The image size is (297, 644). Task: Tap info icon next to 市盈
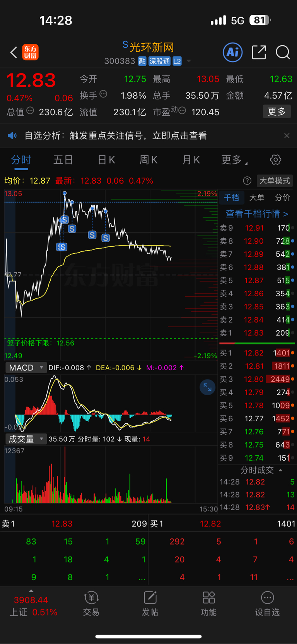point(182,111)
